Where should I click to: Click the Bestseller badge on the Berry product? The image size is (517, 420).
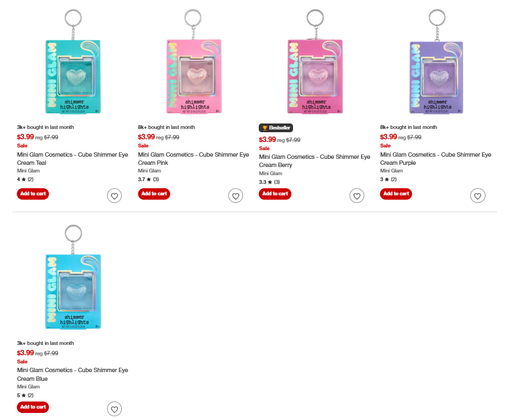(x=276, y=128)
